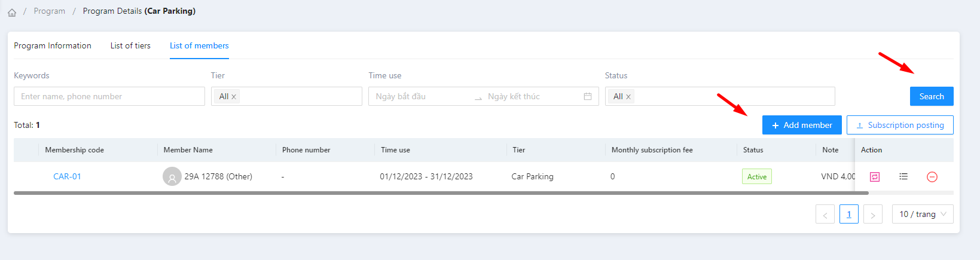Remove the 'All' tag in Status filter
This screenshot has width=980, height=260.
(x=628, y=97)
